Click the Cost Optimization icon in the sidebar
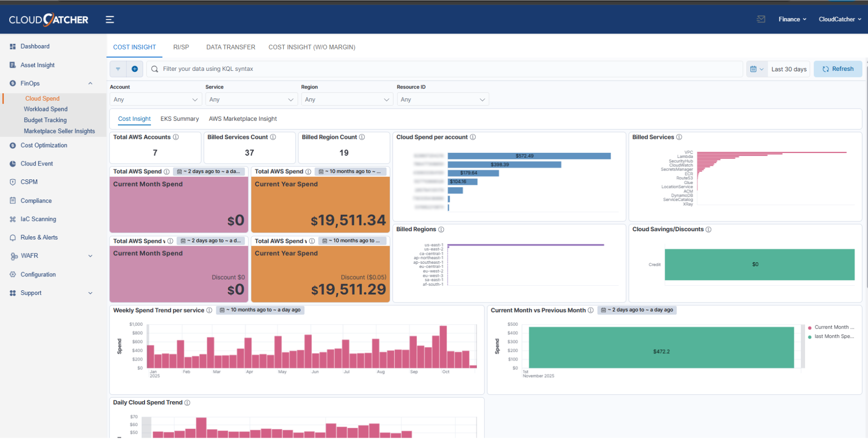This screenshot has height=439, width=868. tap(13, 145)
